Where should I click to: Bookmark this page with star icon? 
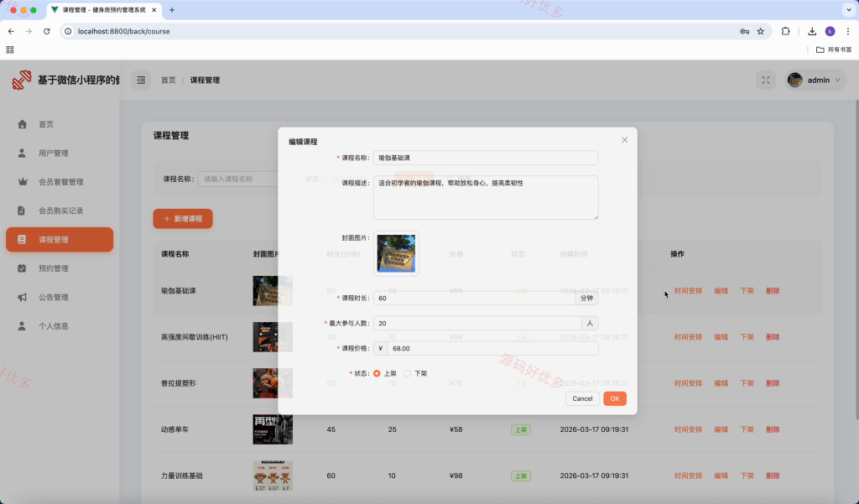point(760,31)
